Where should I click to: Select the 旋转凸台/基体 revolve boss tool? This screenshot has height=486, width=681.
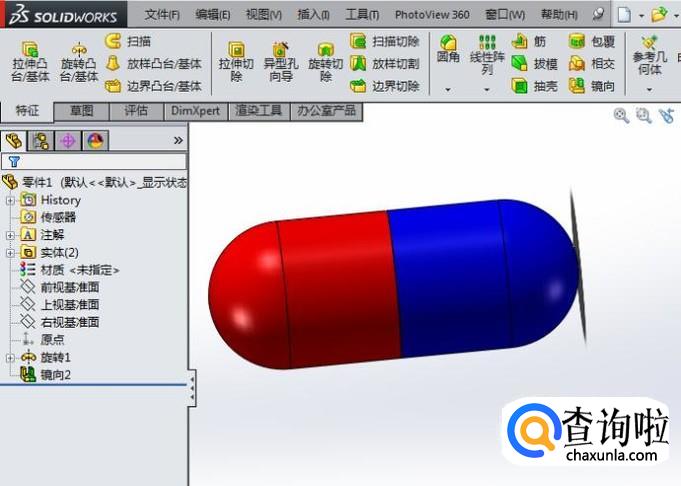pyautogui.click(x=79, y=62)
